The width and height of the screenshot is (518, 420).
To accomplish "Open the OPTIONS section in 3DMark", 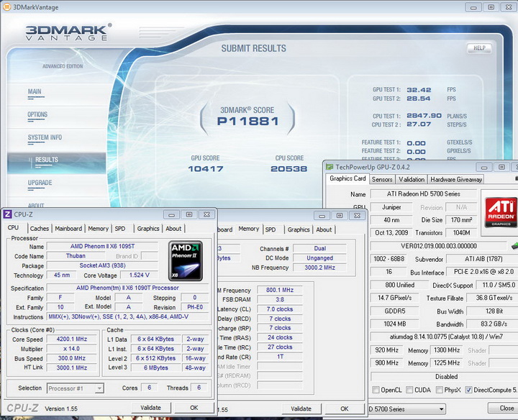I will (x=37, y=114).
